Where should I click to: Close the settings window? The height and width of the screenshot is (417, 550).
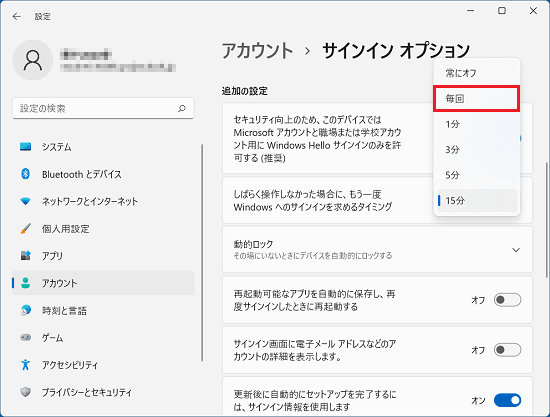(x=533, y=11)
